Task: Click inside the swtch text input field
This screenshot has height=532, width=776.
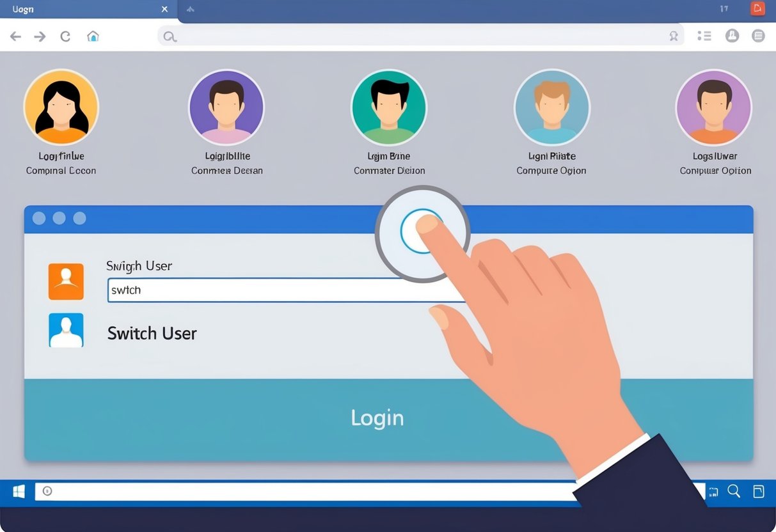Action: [x=256, y=290]
